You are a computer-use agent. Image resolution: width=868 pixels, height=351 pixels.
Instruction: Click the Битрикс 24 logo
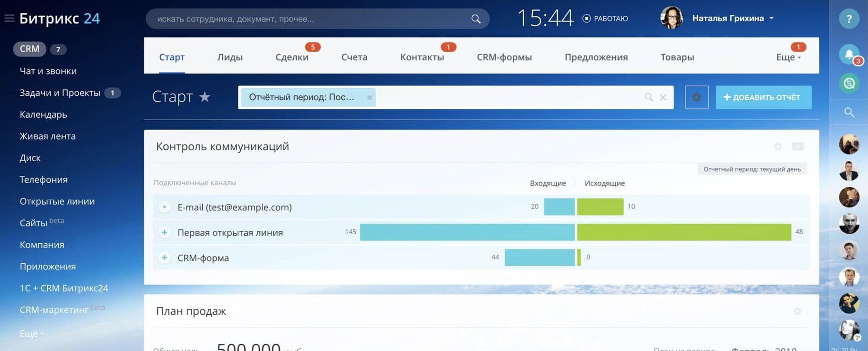coord(60,18)
